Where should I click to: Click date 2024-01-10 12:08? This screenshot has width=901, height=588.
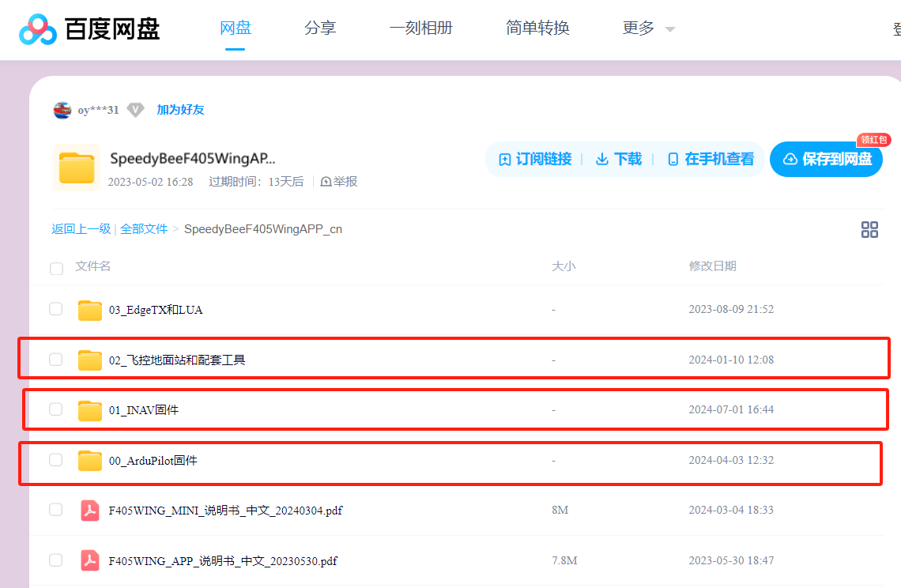(731, 360)
